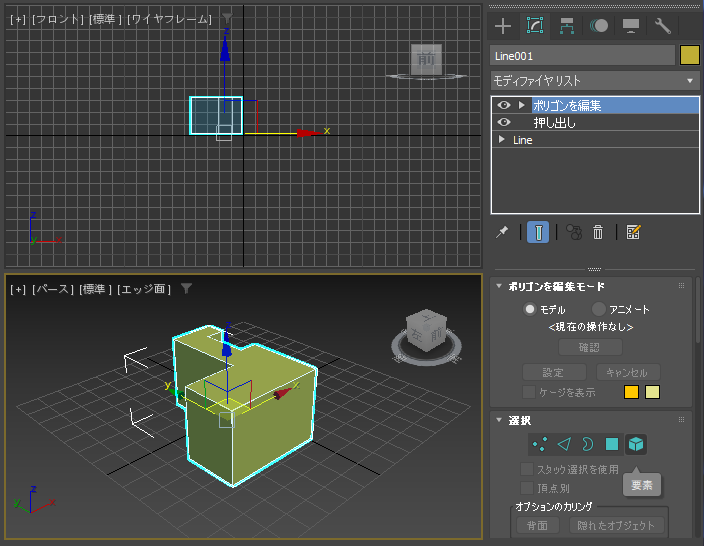704x546 pixels.
Task: Expand the Line base object entry
Action: 502,139
